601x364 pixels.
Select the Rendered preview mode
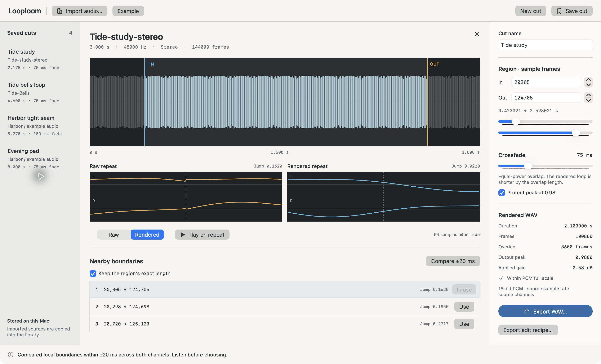click(x=147, y=235)
